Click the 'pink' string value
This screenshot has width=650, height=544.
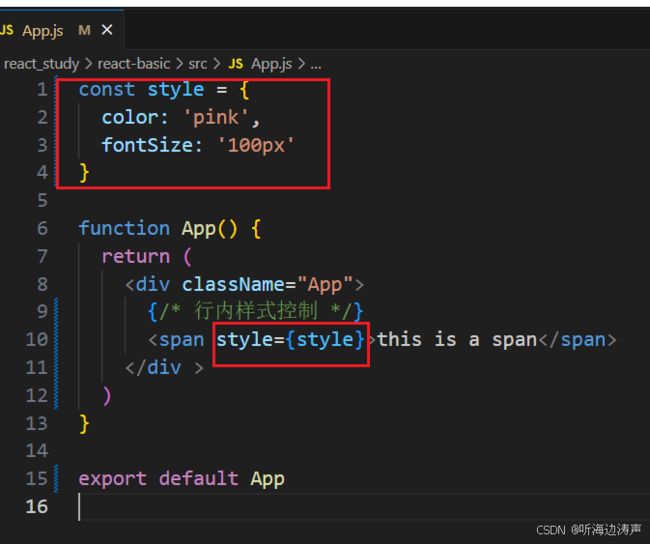pos(216,117)
